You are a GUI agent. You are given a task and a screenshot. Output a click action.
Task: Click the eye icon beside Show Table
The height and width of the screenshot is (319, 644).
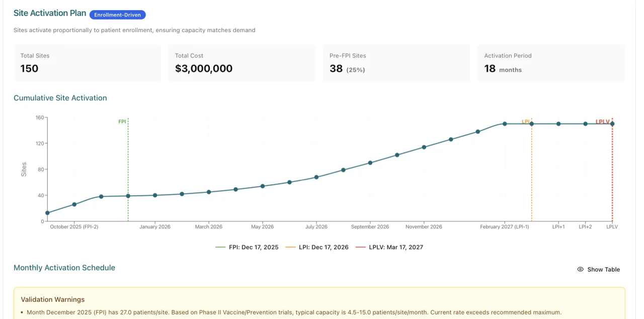click(x=580, y=269)
